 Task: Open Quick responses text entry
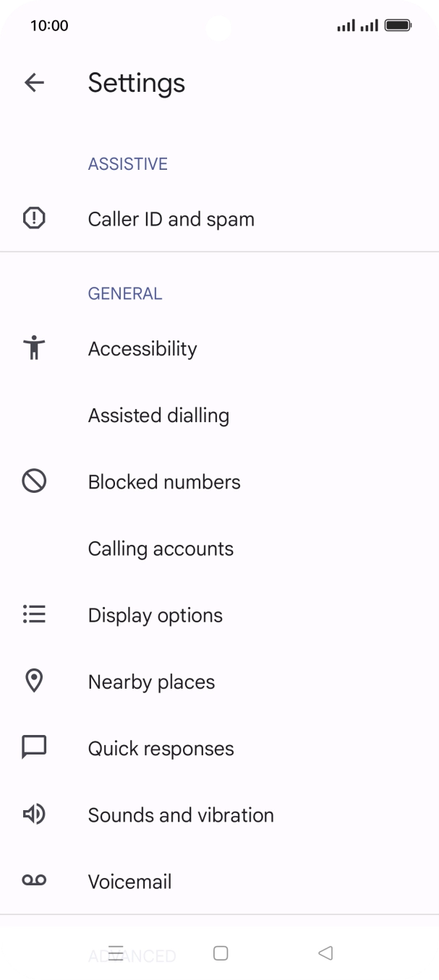pos(161,748)
